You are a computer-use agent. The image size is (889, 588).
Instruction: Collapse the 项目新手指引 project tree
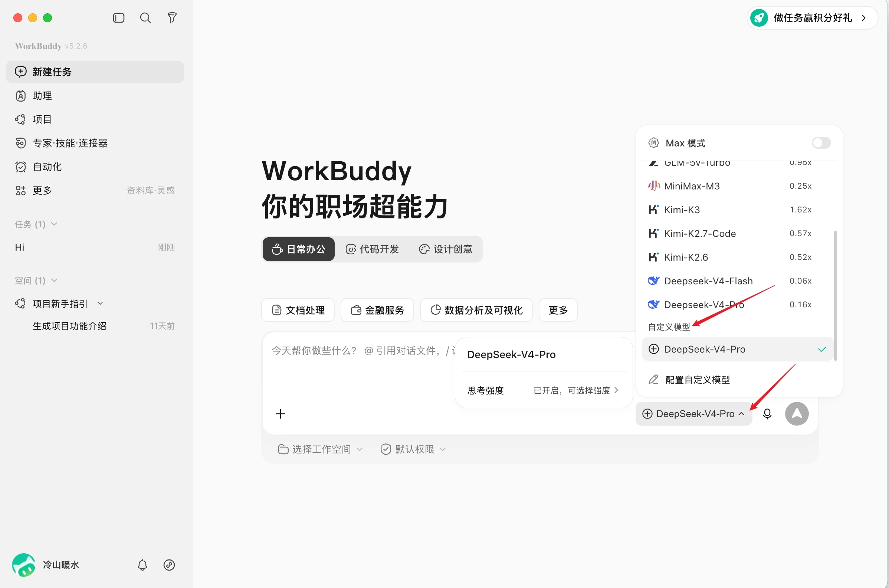pos(100,303)
